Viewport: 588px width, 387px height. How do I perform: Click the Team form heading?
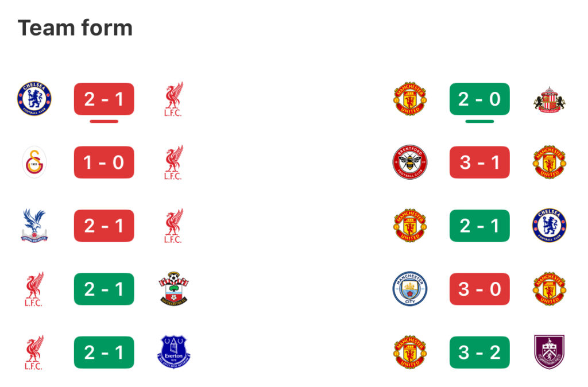75,28
